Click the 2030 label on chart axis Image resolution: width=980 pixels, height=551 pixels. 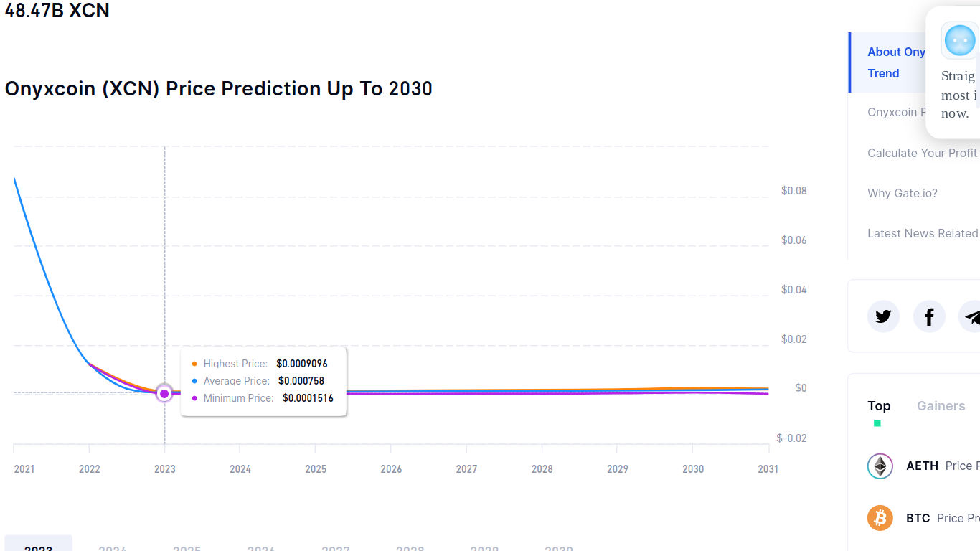click(693, 469)
